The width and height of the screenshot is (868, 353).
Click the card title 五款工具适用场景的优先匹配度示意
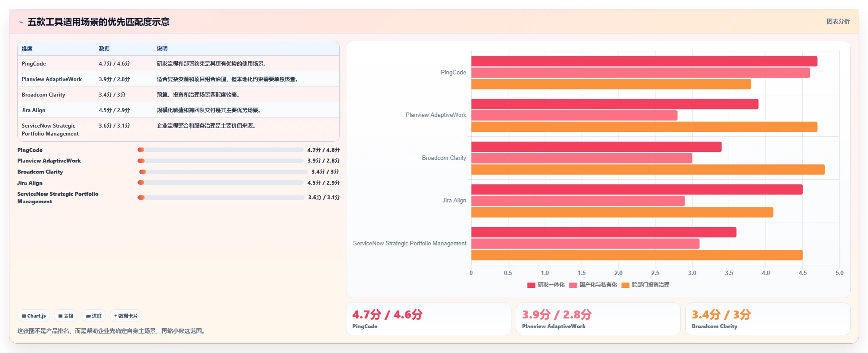coord(98,22)
